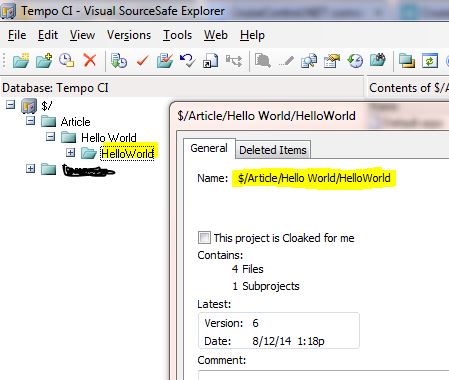Click the Name field showing $/Article/Hello World/HelloWorld

tap(314, 178)
